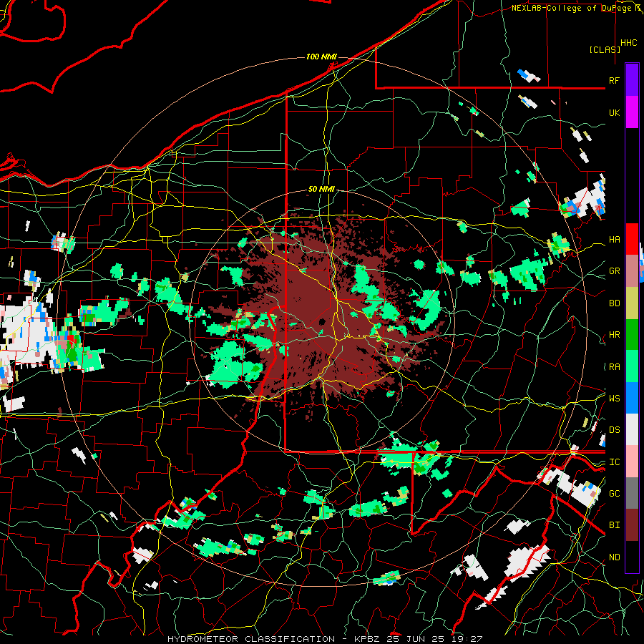Viewport: 644px width, 644px height.
Task: Click the BI legend label
Action: 615,525
